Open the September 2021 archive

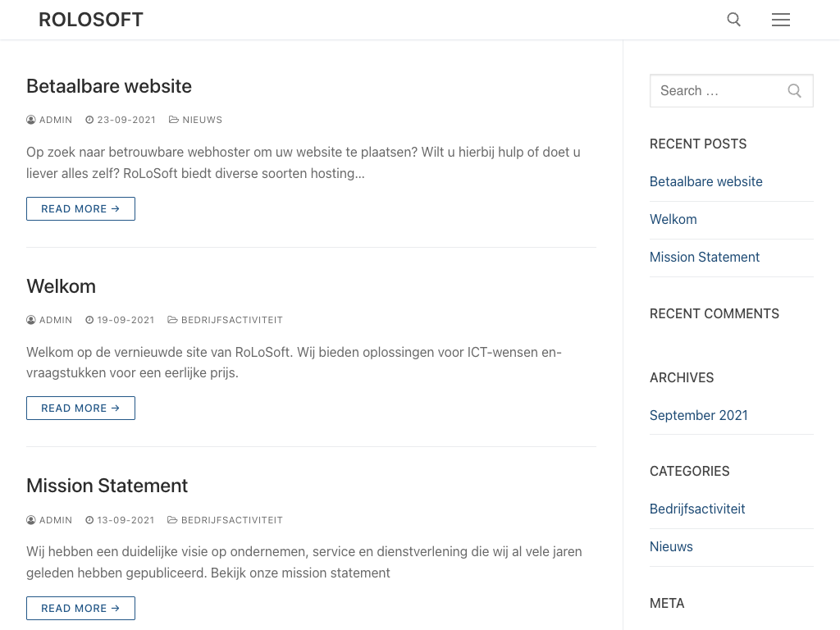click(x=698, y=415)
